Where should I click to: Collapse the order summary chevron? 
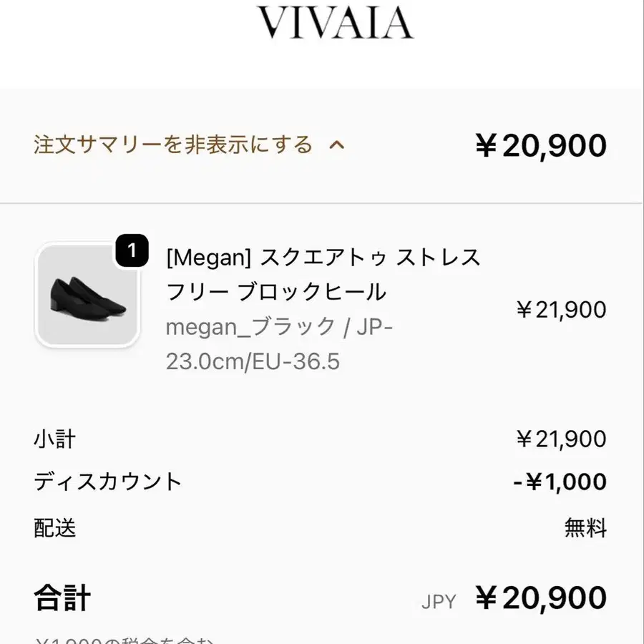pos(336,145)
